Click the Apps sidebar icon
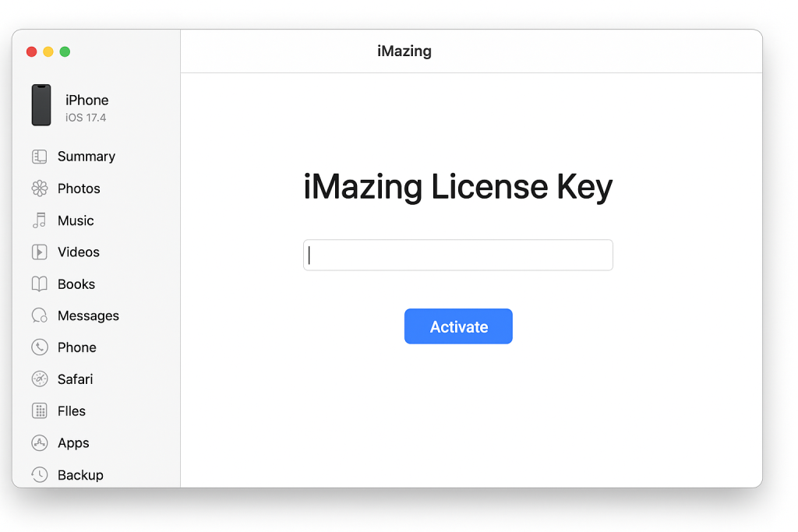Screen dimensions: 798x532 tap(39, 443)
